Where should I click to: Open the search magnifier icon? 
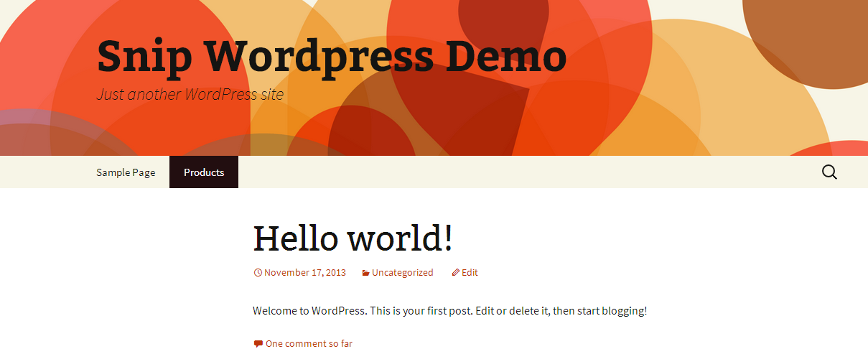829,172
